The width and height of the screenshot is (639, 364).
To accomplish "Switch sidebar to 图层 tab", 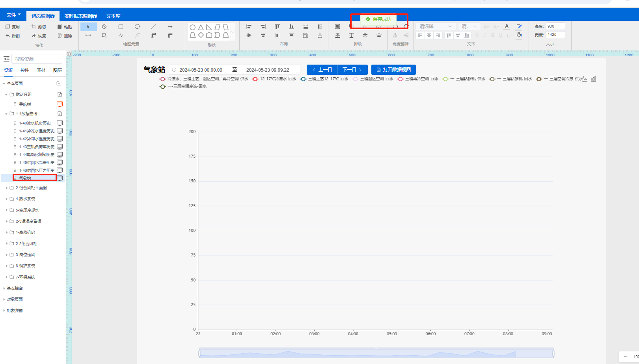I will tap(58, 70).
